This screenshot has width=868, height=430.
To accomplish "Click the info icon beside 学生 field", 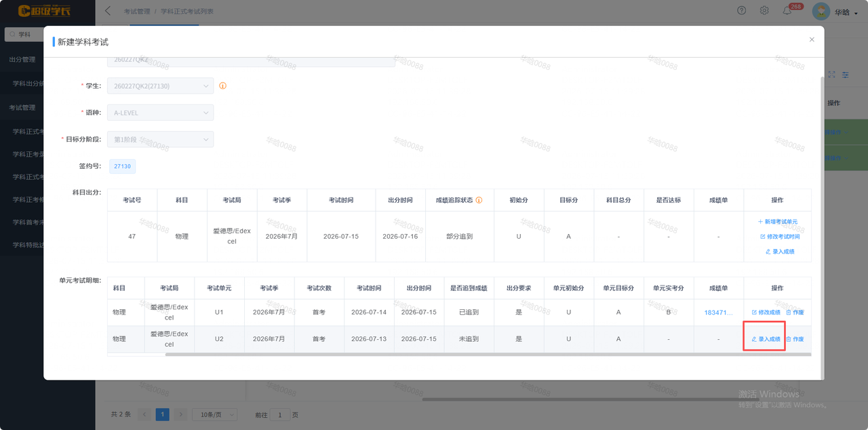I will point(222,86).
